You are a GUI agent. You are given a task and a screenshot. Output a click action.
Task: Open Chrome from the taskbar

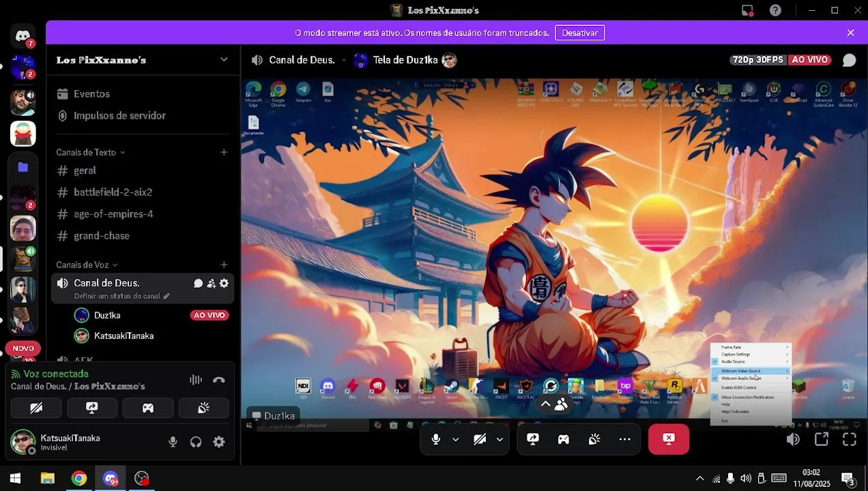[x=79, y=478]
